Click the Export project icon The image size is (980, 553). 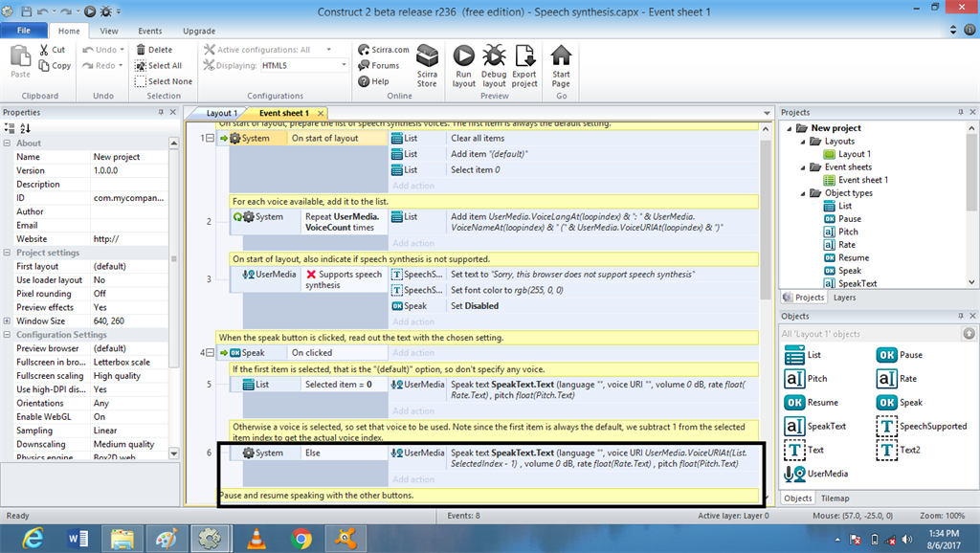click(524, 56)
